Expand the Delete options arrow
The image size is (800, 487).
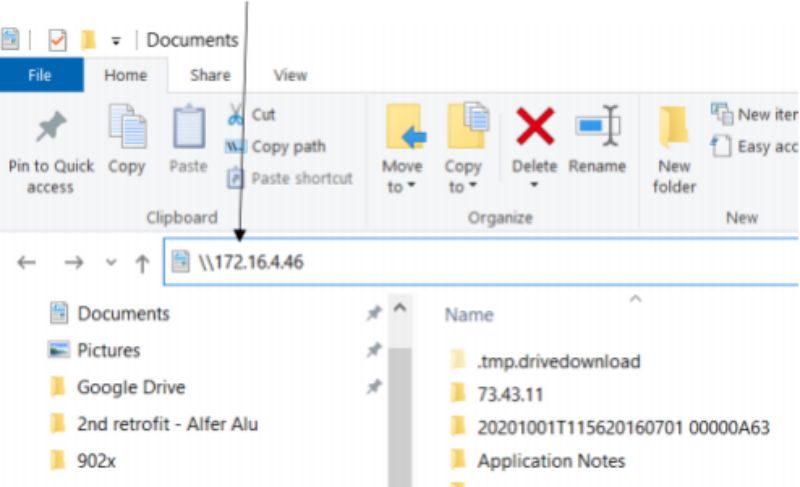[534, 186]
